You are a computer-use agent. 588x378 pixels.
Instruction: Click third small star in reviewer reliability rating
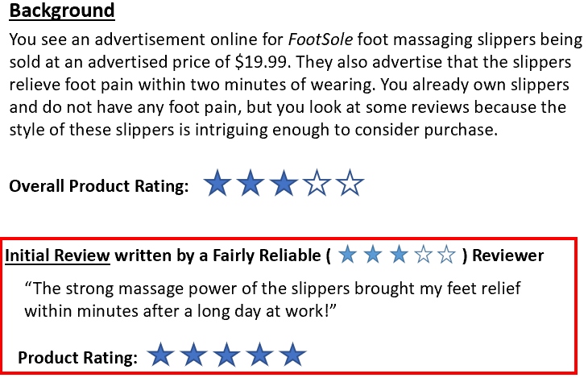398,255
